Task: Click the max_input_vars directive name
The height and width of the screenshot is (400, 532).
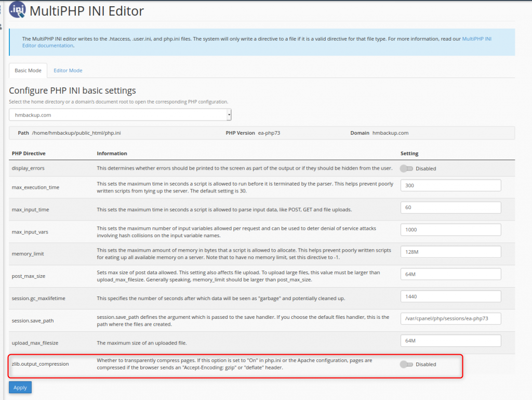Action: click(30, 232)
